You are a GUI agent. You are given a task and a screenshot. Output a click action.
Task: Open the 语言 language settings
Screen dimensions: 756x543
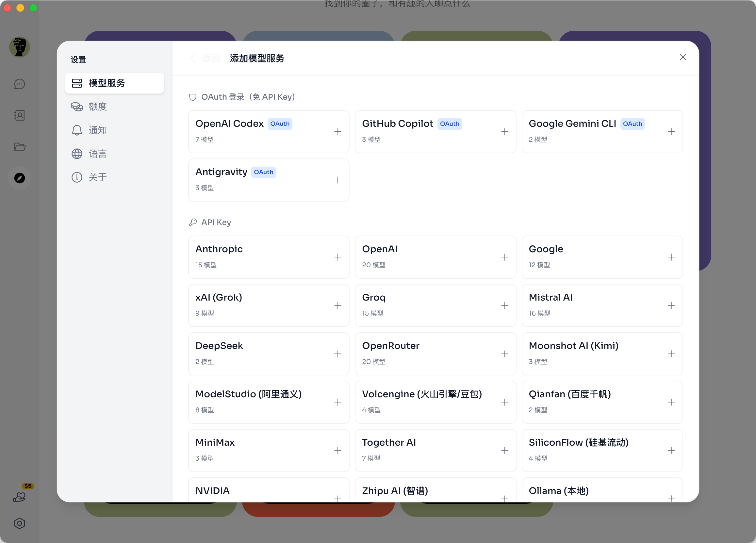pyautogui.click(x=97, y=154)
